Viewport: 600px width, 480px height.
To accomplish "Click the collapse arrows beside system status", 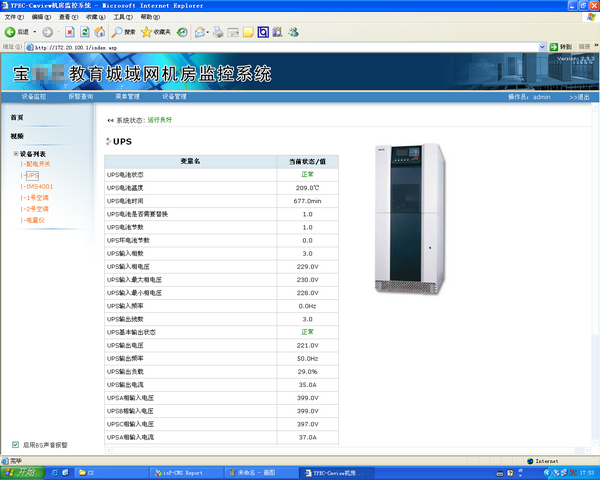I will [x=110, y=120].
